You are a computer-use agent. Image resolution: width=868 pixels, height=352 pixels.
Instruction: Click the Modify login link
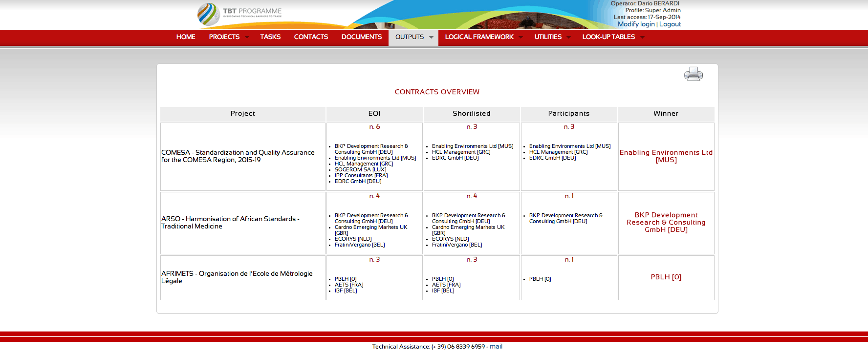click(636, 24)
